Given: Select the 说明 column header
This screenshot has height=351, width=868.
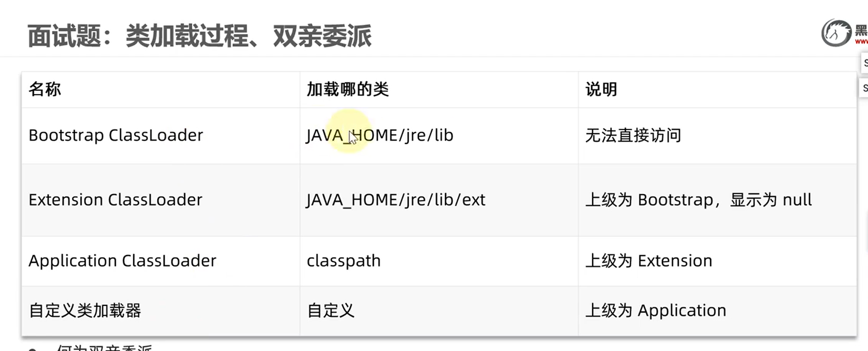Looking at the screenshot, I should point(601,89).
